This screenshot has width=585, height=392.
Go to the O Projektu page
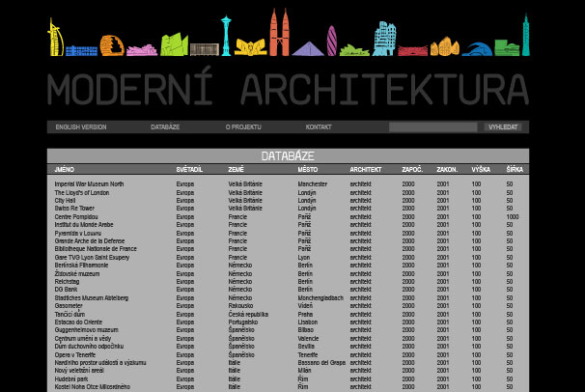(x=243, y=127)
